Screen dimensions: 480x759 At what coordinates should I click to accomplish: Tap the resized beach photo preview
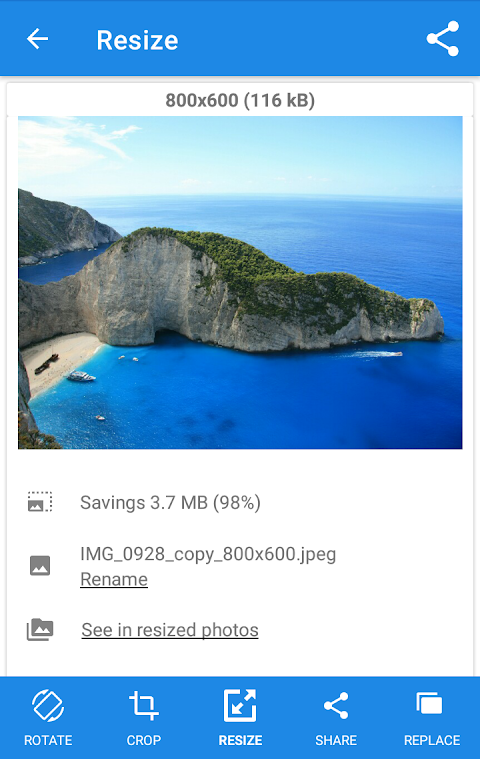pyautogui.click(x=240, y=283)
